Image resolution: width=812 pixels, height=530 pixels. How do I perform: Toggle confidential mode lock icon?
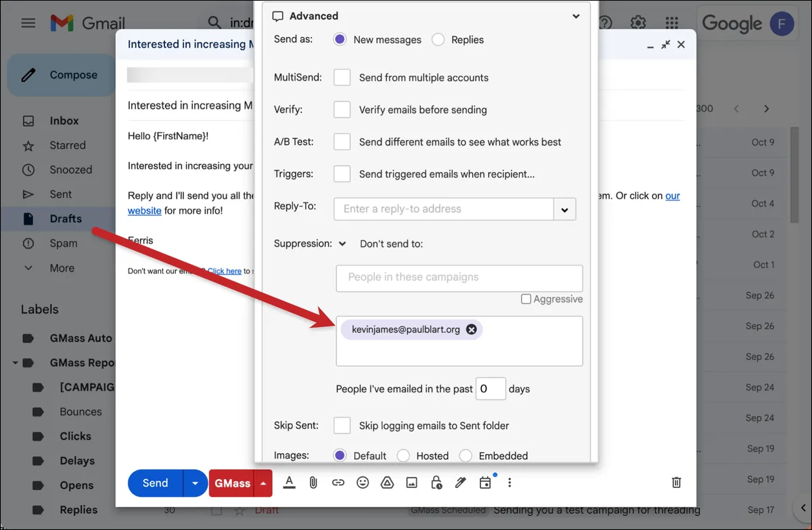(436, 483)
